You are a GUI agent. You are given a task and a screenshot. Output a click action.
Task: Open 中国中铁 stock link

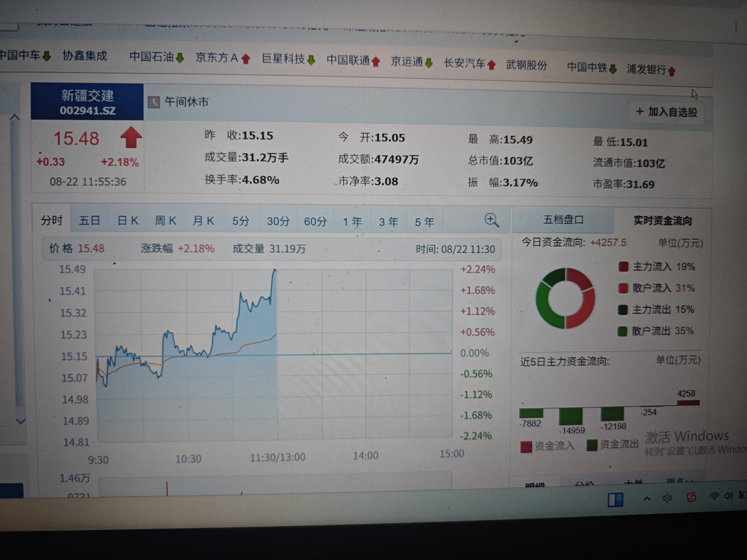click(x=587, y=67)
